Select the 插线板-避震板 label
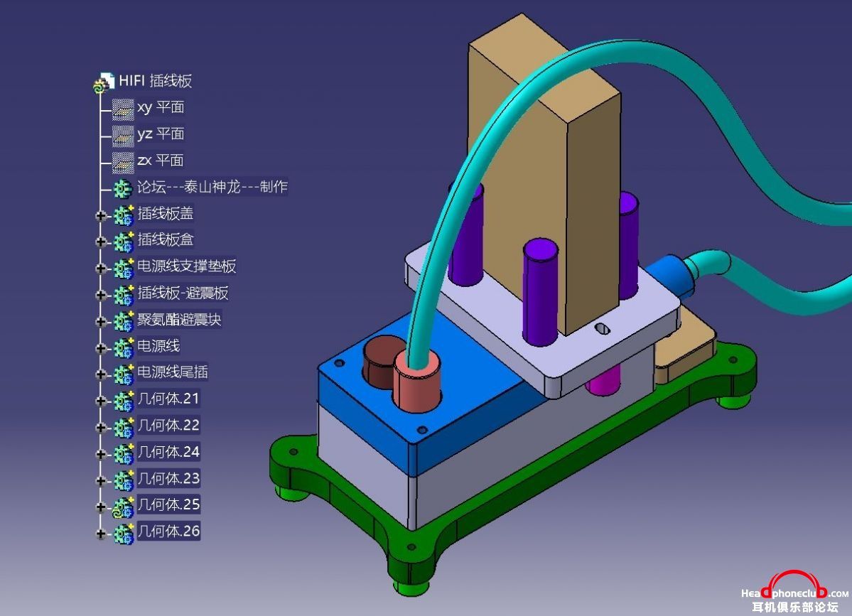The width and height of the screenshot is (852, 616). (x=183, y=293)
